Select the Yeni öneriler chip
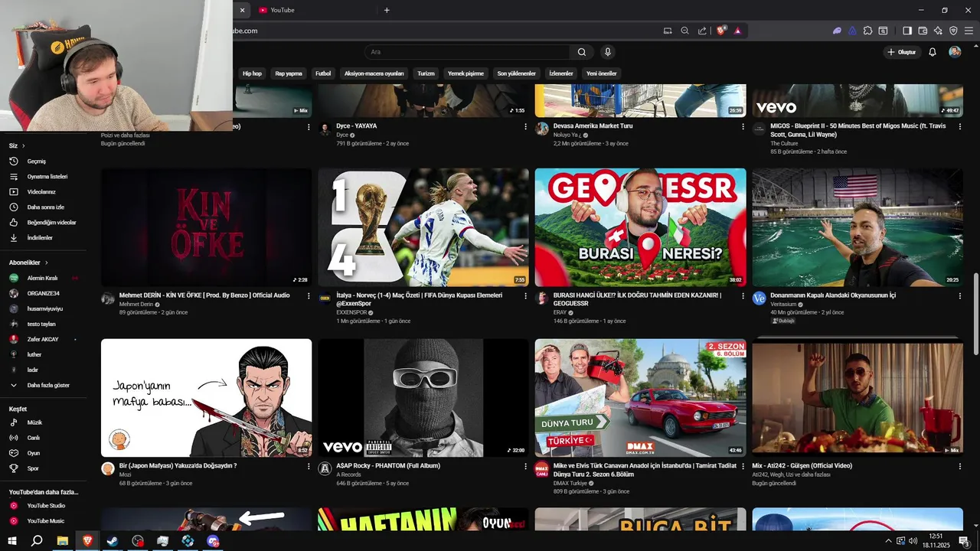Viewport: 980px width, 551px height. [x=601, y=73]
